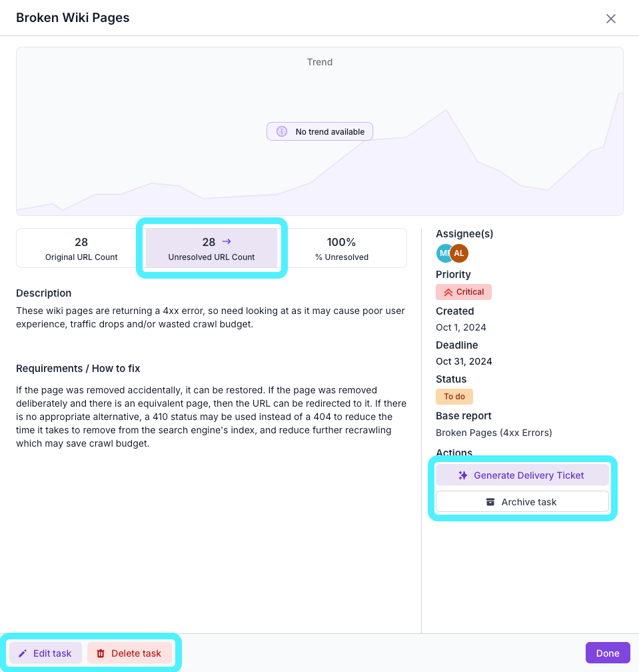Click the Done button
This screenshot has height=672, width=639.
click(x=608, y=653)
